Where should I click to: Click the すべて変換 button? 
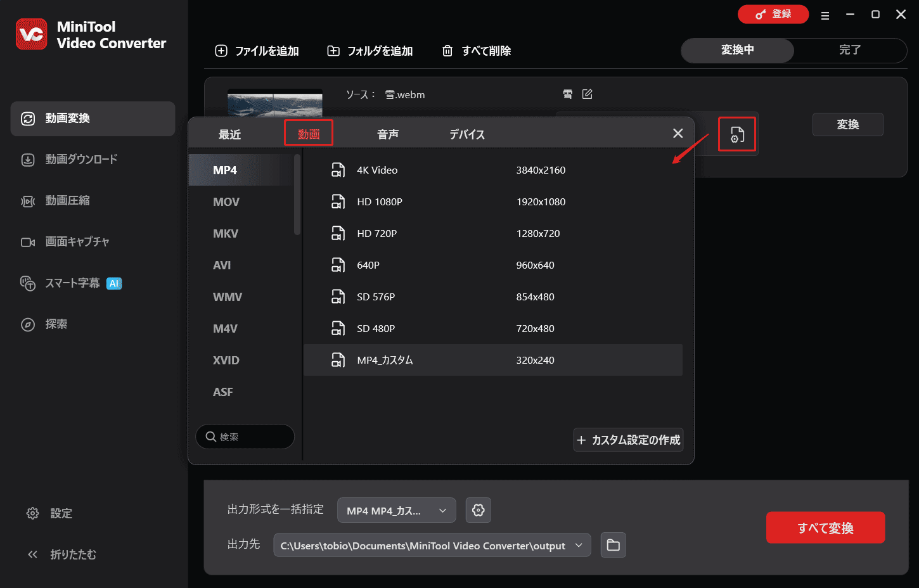(825, 527)
